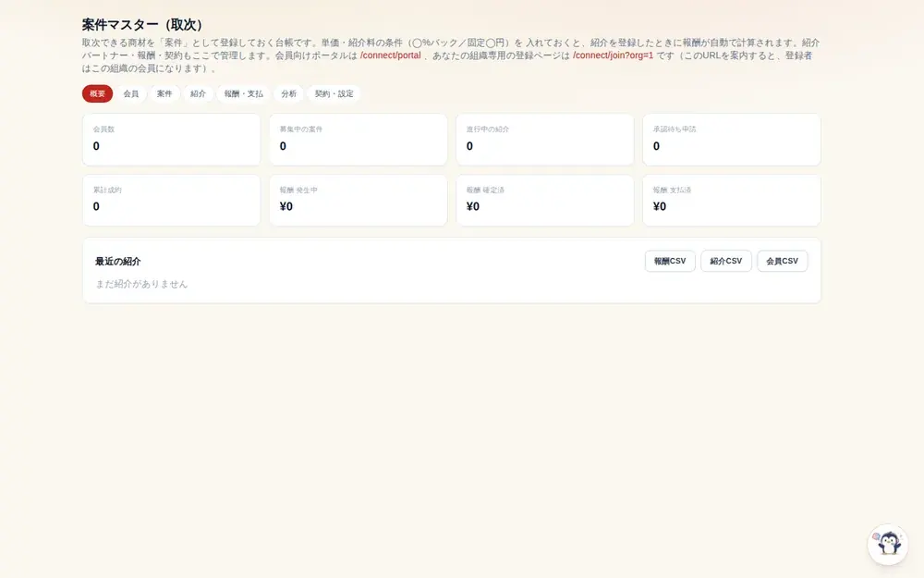Go to the 紹介 tab

pyautogui.click(x=198, y=93)
